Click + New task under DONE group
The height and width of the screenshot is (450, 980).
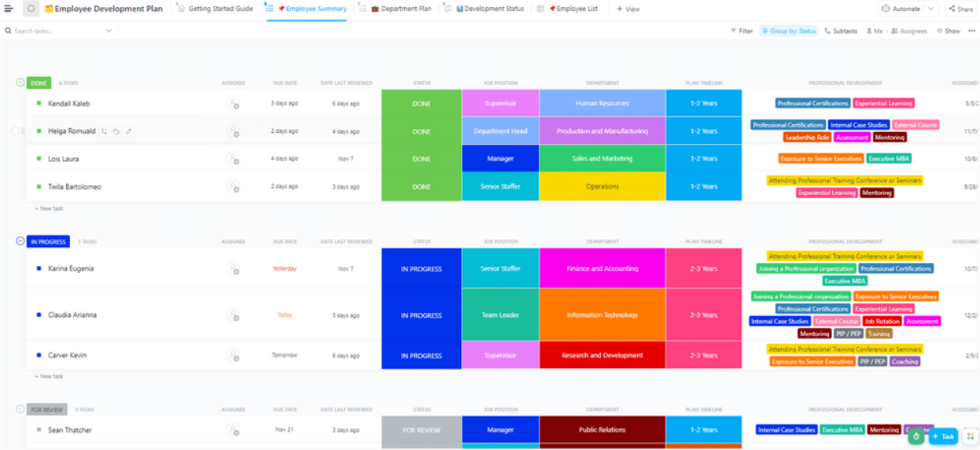[x=50, y=208]
